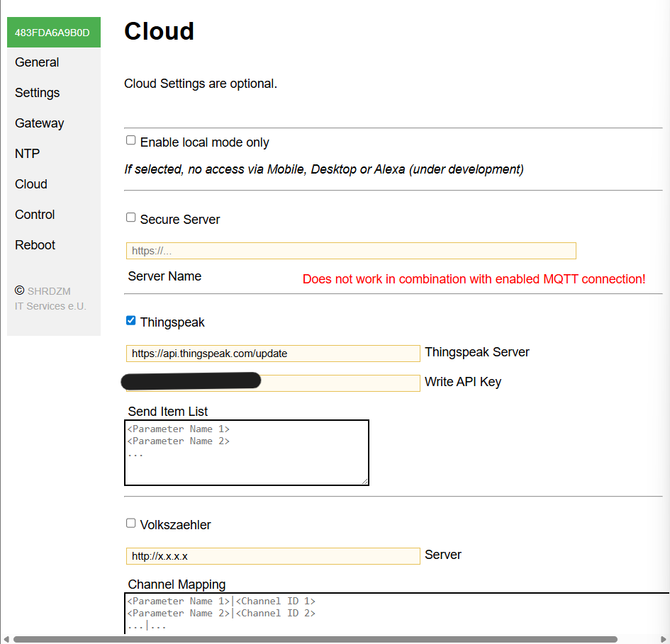Open the Gateway section
This screenshot has height=644, width=670.
pyautogui.click(x=40, y=123)
